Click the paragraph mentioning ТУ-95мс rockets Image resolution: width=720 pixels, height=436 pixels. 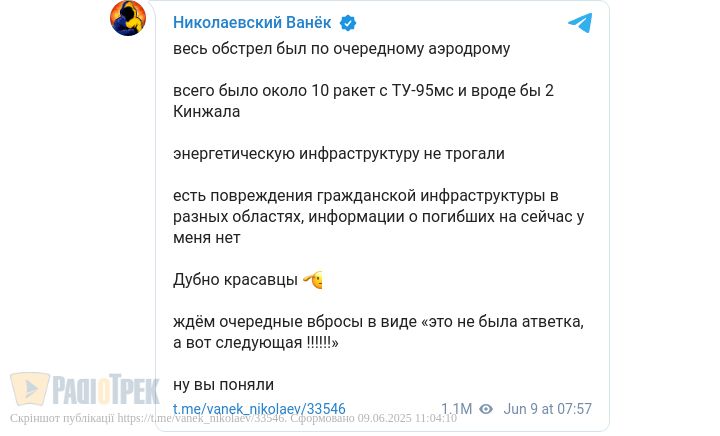click(363, 101)
